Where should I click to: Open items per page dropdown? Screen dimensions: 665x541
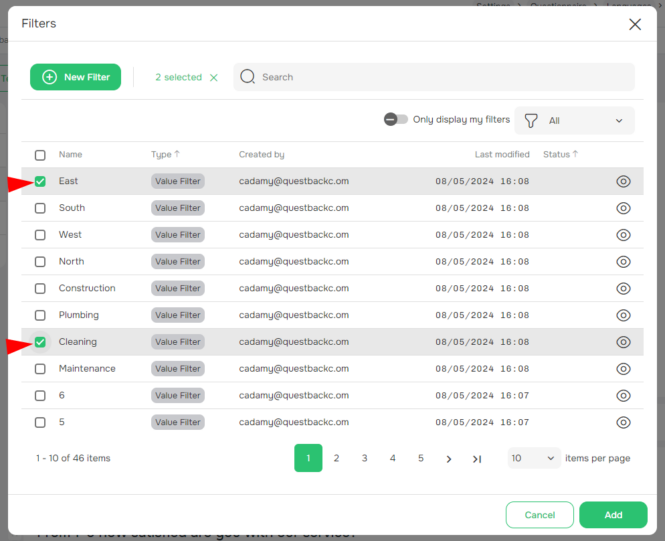pos(534,458)
